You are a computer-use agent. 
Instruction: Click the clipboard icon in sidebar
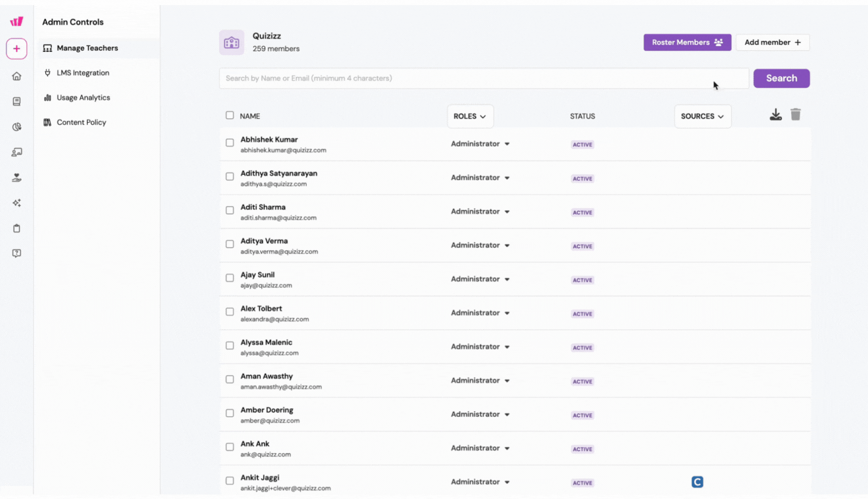[x=17, y=228]
